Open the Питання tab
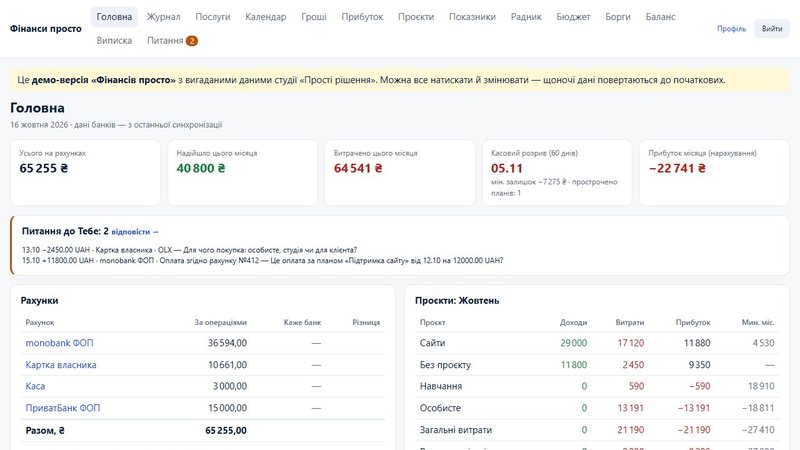This screenshot has height=450, width=800. coord(172,41)
